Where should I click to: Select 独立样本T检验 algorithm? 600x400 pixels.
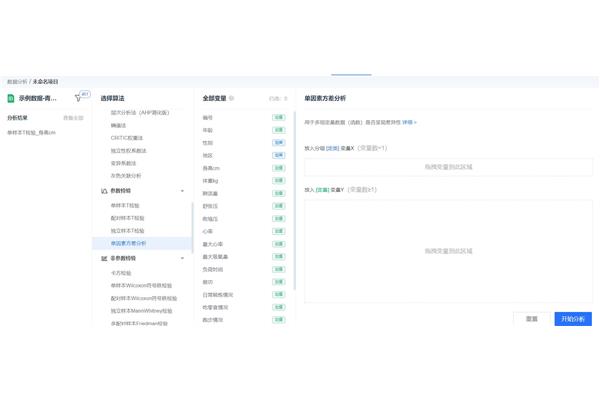click(127, 231)
